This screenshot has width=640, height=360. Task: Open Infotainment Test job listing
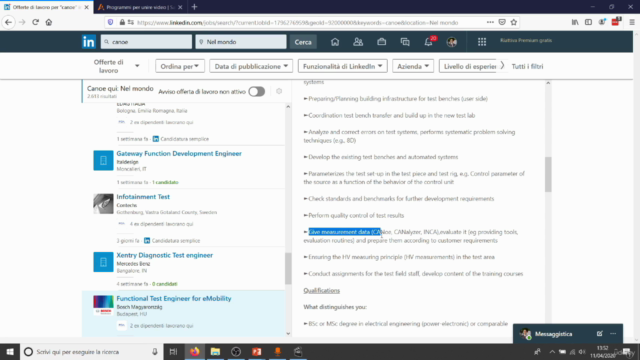click(143, 197)
